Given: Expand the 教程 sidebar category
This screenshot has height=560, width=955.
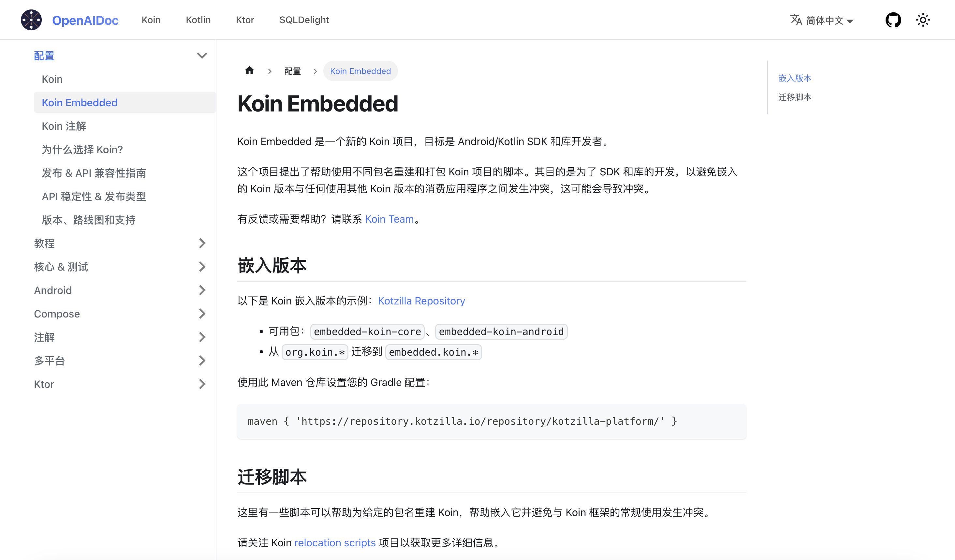Looking at the screenshot, I should pyautogui.click(x=202, y=243).
